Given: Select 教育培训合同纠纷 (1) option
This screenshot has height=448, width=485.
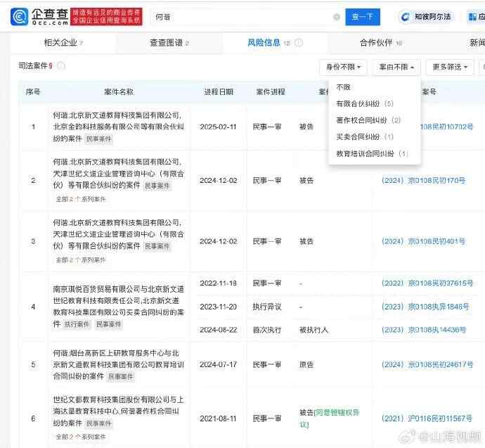Looking at the screenshot, I should [x=372, y=153].
